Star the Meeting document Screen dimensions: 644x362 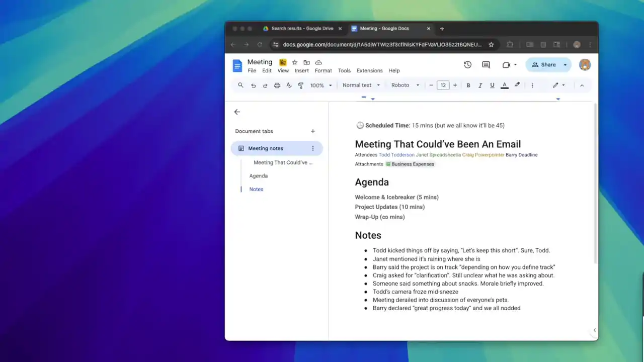point(294,62)
